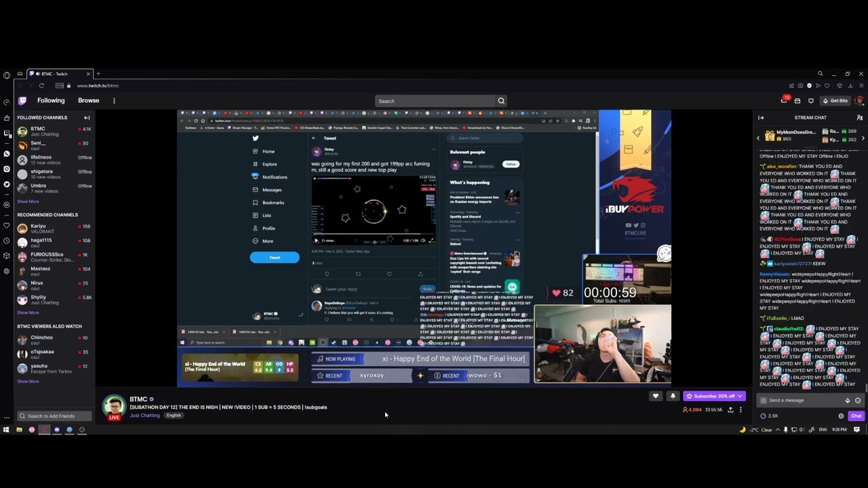This screenshot has height=488, width=868.
Task: Click the Twitch search input field
Action: 435,101
